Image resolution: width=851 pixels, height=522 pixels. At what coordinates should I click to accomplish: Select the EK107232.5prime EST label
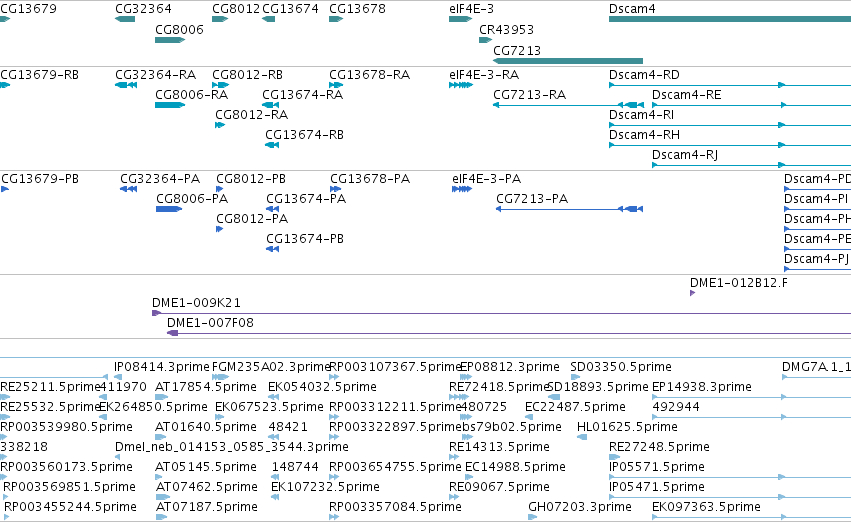click(325, 487)
